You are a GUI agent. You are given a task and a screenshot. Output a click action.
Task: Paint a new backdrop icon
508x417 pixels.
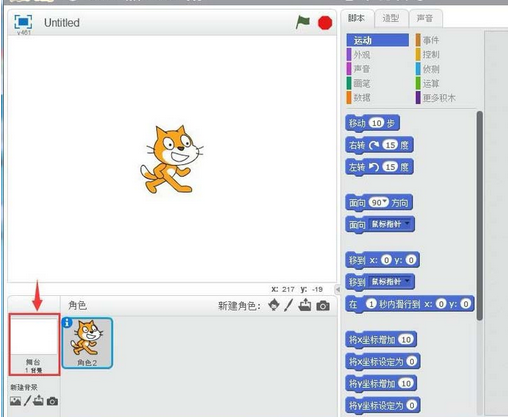(27, 401)
